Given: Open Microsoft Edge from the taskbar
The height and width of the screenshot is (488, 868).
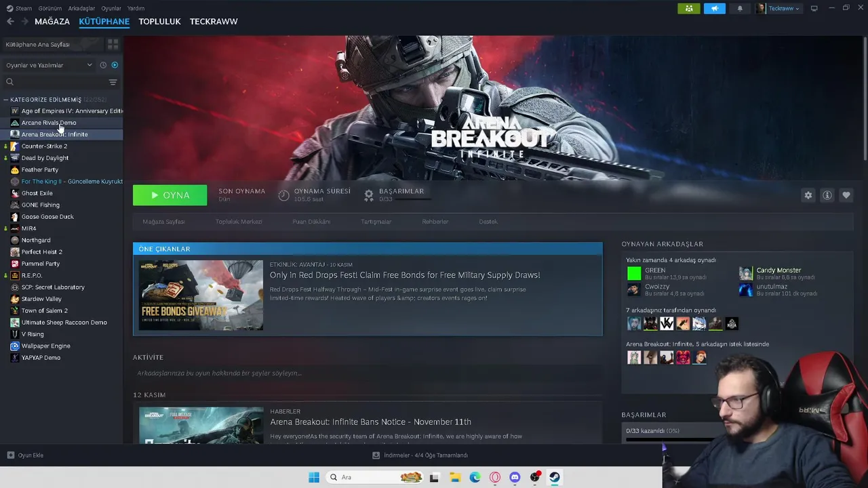Looking at the screenshot, I should [x=475, y=477].
